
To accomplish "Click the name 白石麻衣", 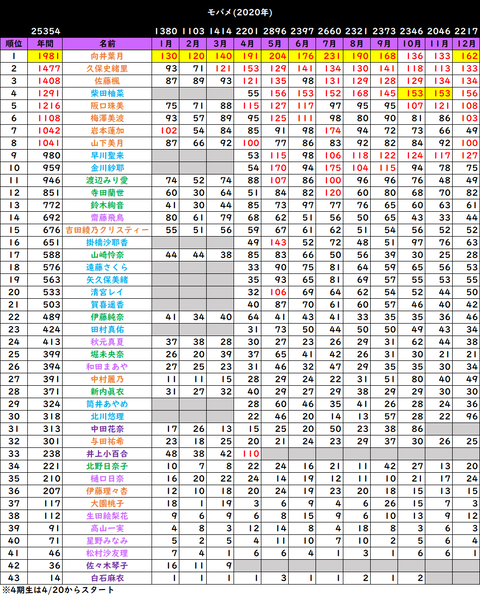I will [107, 578].
